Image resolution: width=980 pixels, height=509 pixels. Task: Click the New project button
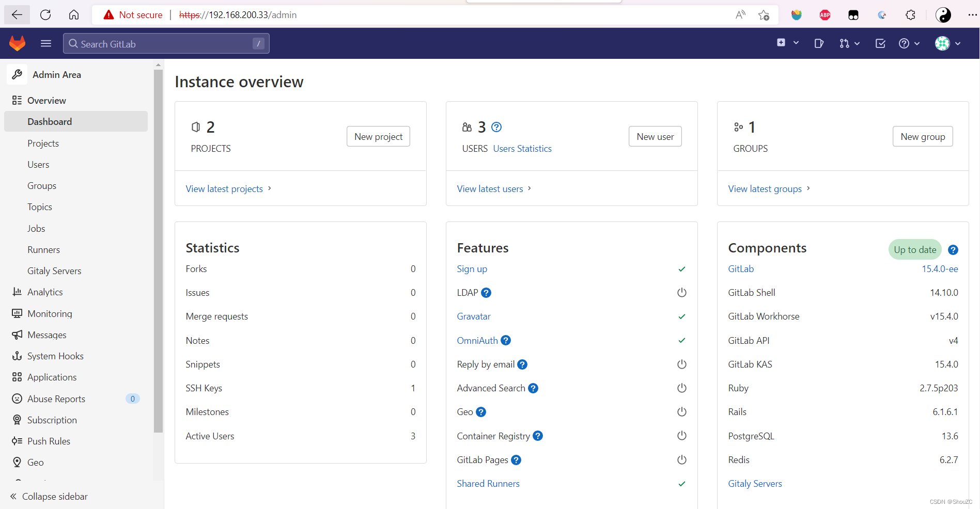[378, 136]
